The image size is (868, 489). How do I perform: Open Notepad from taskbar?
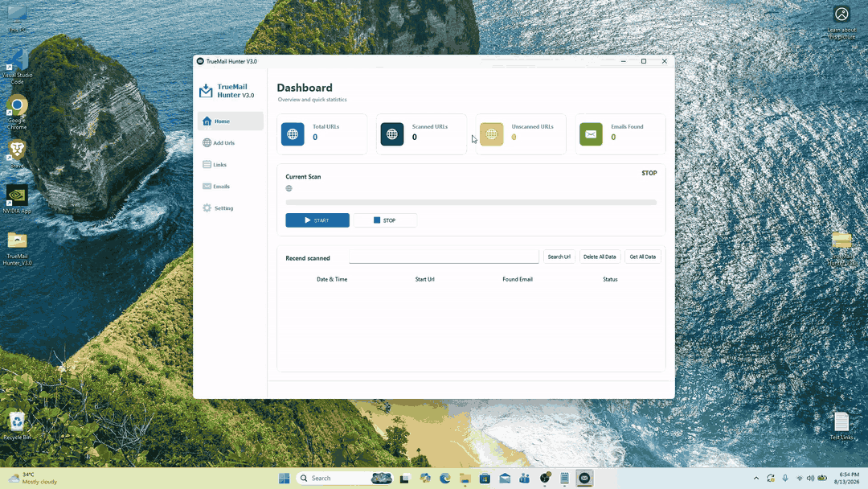(x=565, y=479)
